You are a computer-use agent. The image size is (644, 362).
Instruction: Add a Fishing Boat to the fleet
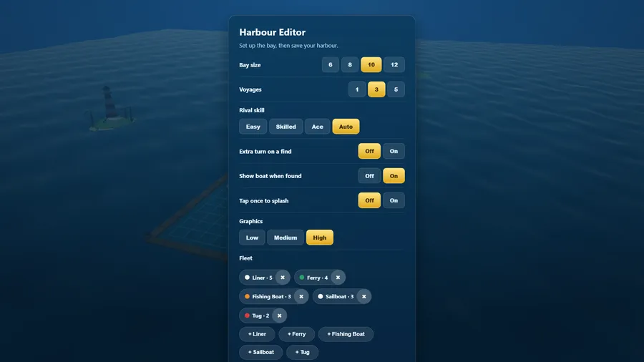tap(346, 334)
